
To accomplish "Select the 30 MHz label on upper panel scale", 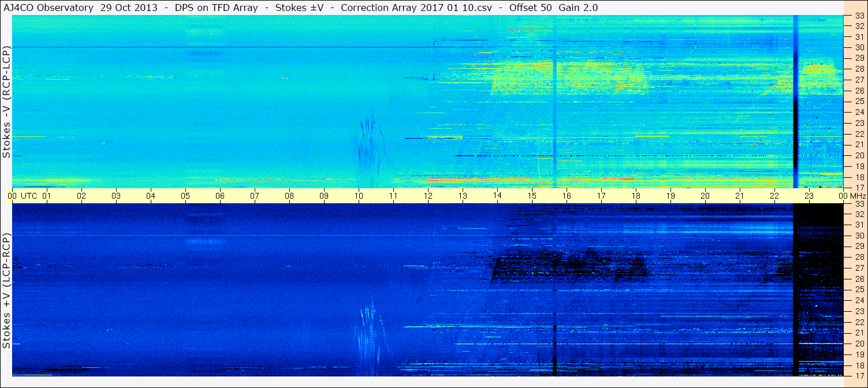I will 859,47.
